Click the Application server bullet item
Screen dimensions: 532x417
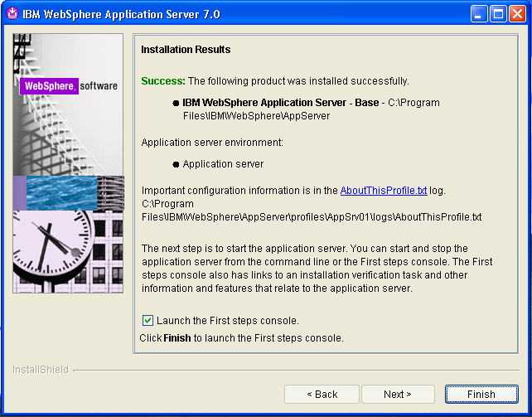tap(223, 164)
